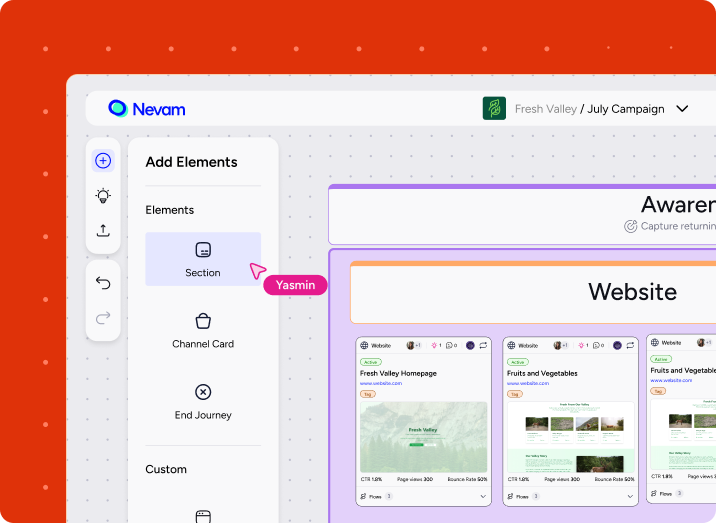716x523 pixels.
Task: Click the redo arrow
Action: coord(103,317)
